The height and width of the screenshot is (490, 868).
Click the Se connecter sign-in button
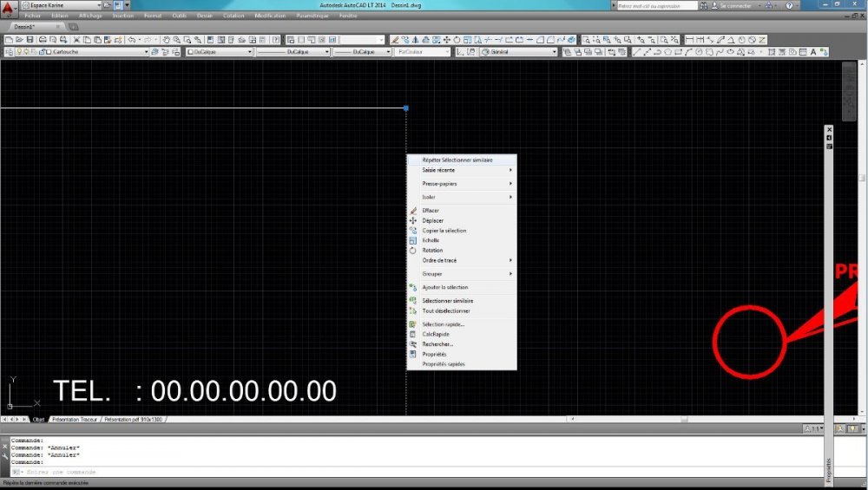731,5
